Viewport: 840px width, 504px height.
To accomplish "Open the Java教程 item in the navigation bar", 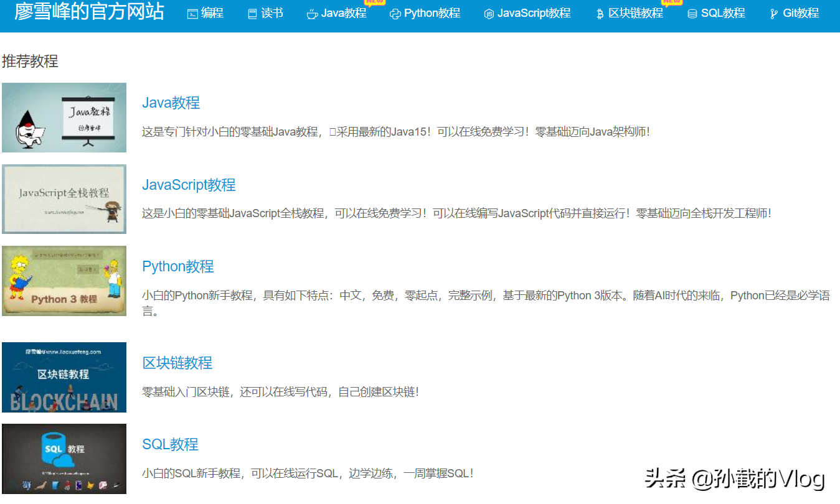I will 344,13.
